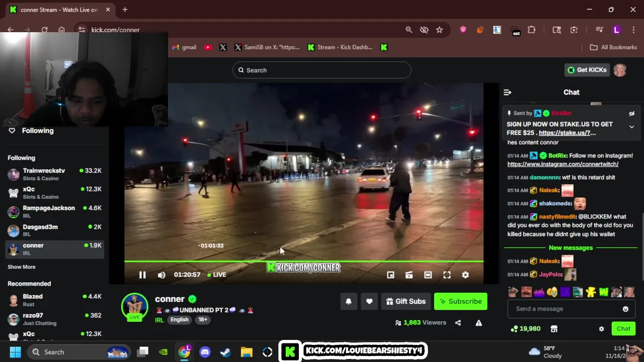Open xQc channel under Following

[55, 193]
